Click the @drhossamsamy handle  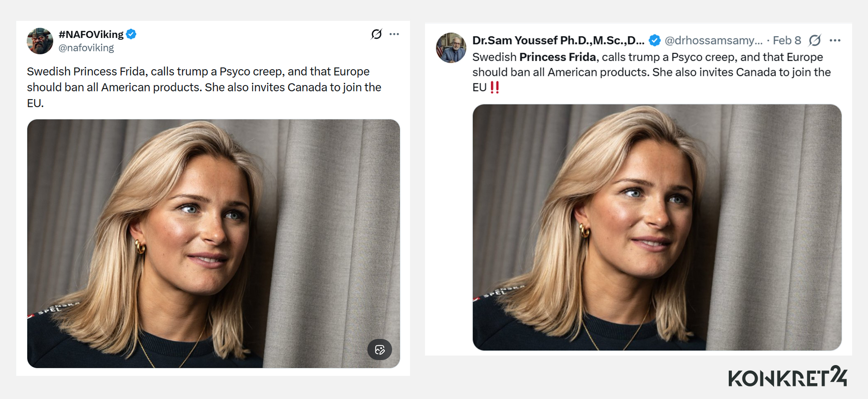(713, 40)
